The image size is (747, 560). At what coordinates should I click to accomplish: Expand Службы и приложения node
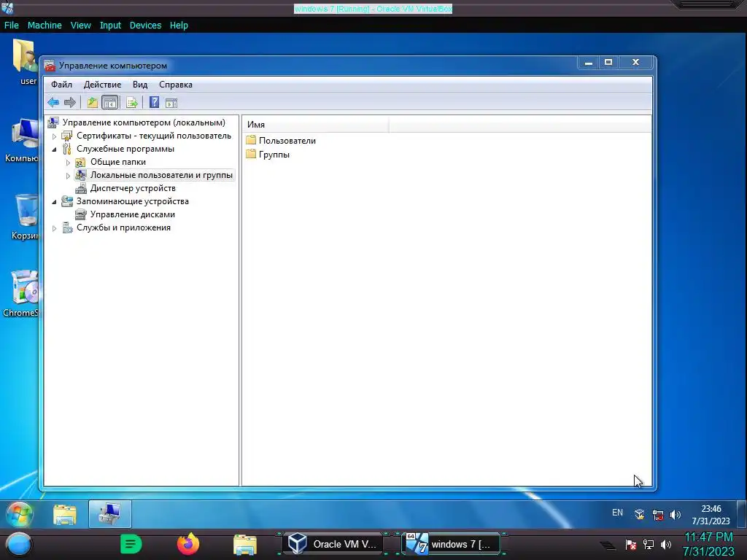coord(54,228)
